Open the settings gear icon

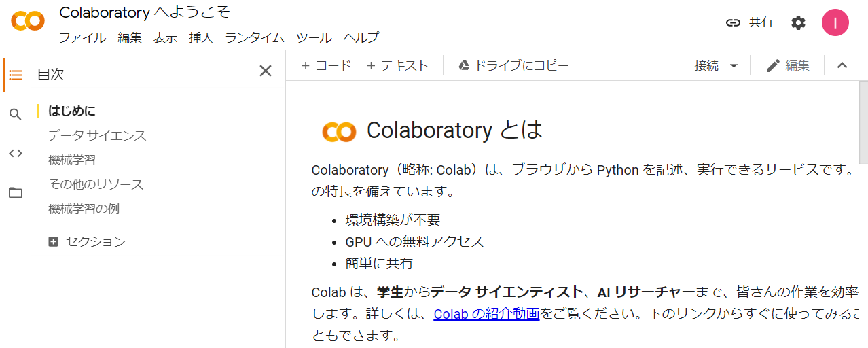798,22
